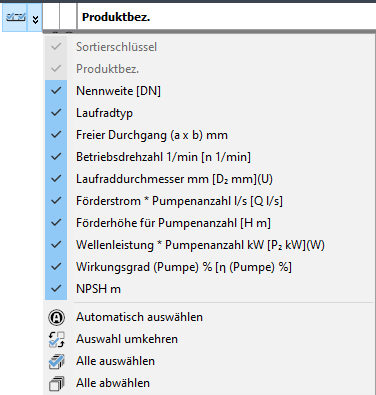Toggle the Laufradtyp column checkmark
Screen dimensions: 376x395
[209, 113]
